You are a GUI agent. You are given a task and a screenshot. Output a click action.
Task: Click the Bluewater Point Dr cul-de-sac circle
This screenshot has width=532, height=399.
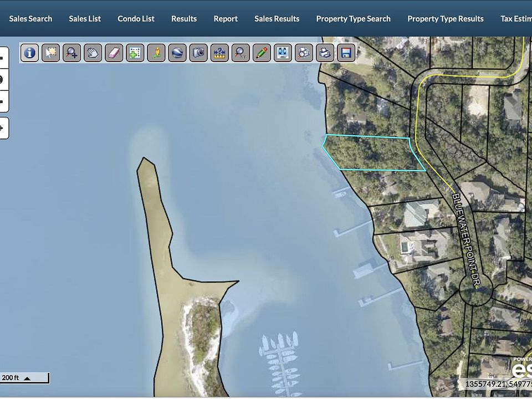click(x=475, y=289)
